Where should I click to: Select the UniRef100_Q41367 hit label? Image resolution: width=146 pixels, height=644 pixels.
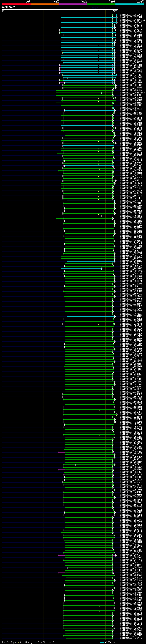[x=131, y=77]
